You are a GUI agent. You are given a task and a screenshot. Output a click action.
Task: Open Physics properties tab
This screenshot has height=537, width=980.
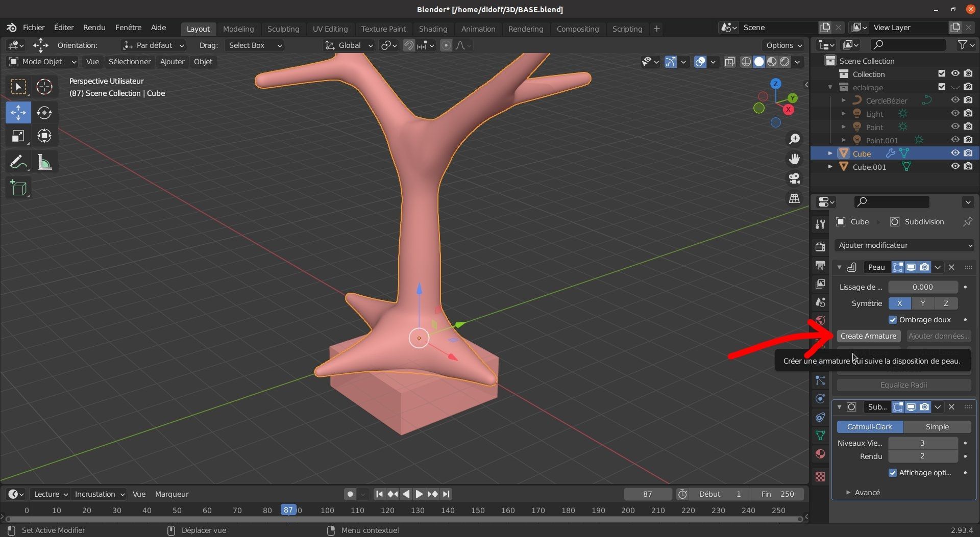[x=820, y=399]
